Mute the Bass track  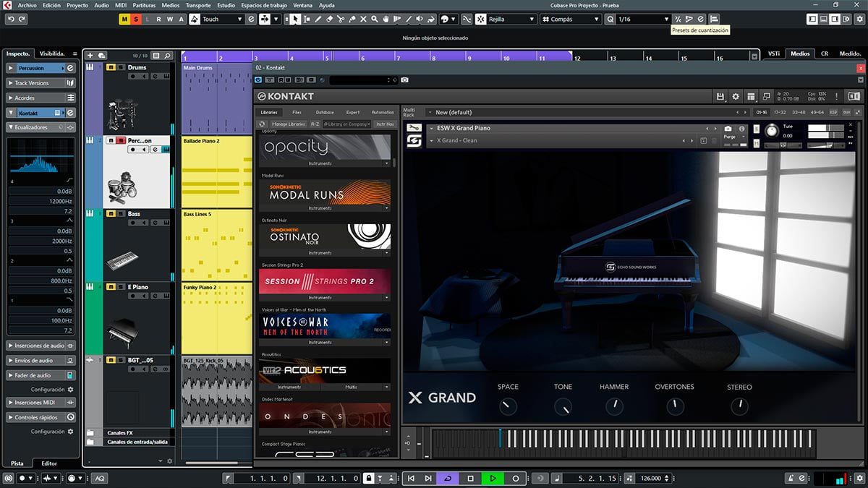tap(111, 214)
